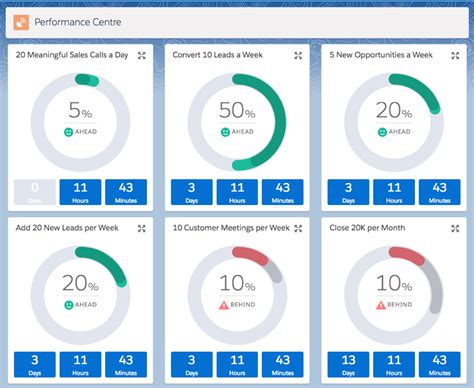
Task: Click 11 Hours tile in New Opportunities card
Action: [394, 192]
